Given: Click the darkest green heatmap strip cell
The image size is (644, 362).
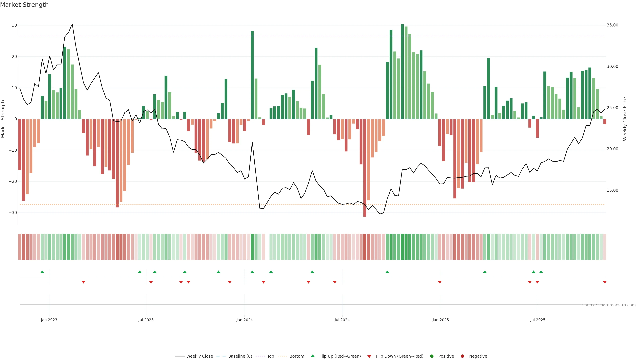Looking at the screenshot, I should [x=402, y=247].
